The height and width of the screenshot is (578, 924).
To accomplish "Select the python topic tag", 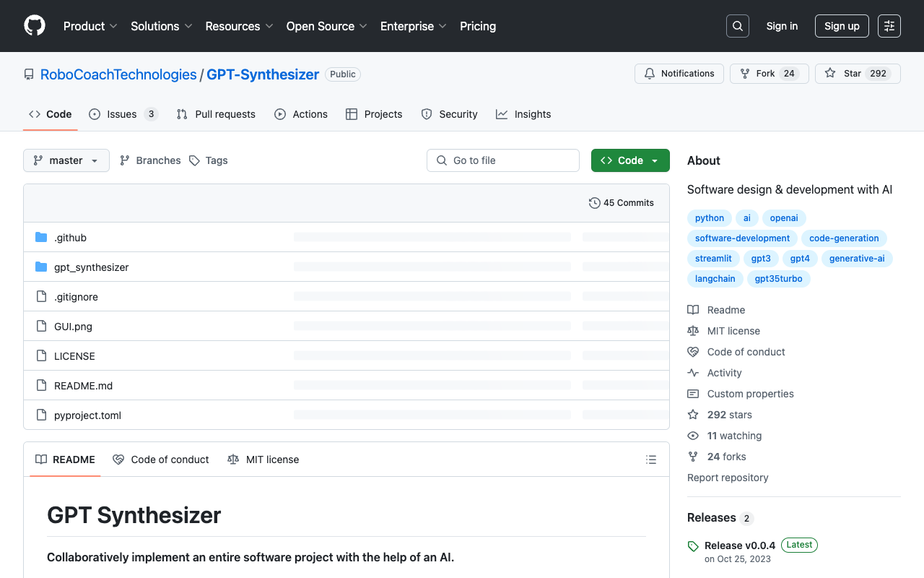I will [710, 218].
